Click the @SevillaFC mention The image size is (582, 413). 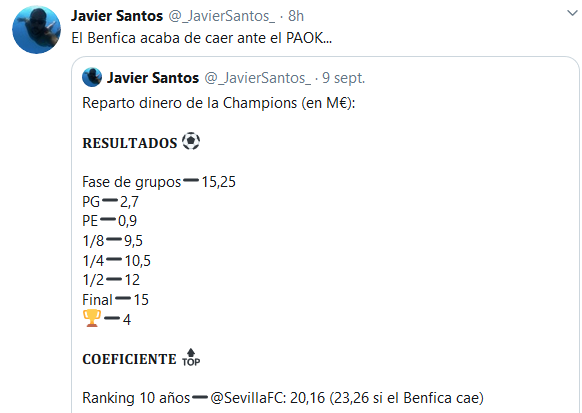(247, 398)
